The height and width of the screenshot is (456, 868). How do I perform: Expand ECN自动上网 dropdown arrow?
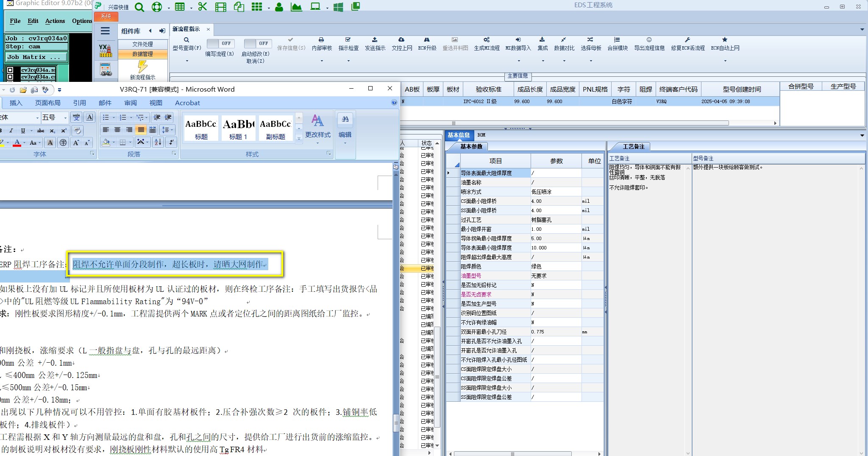(x=725, y=61)
